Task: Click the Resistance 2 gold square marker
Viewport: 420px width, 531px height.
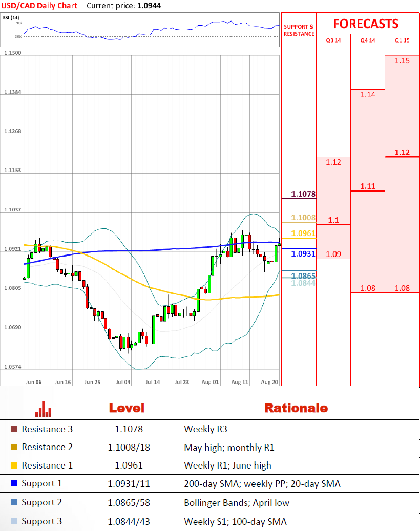Action: pos(14,447)
